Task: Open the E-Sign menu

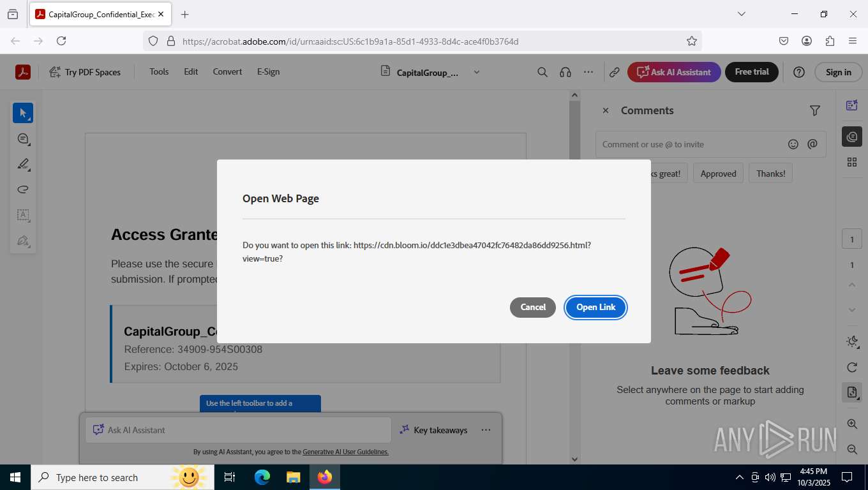Action: point(268,72)
